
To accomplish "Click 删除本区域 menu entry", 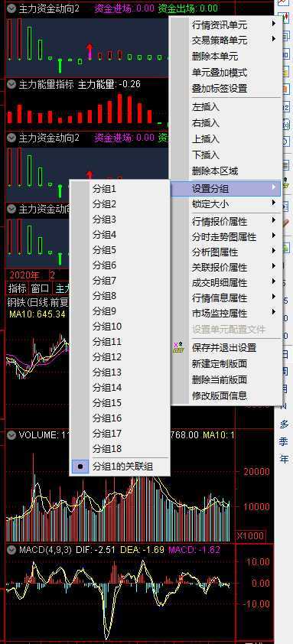I will (x=226, y=171).
